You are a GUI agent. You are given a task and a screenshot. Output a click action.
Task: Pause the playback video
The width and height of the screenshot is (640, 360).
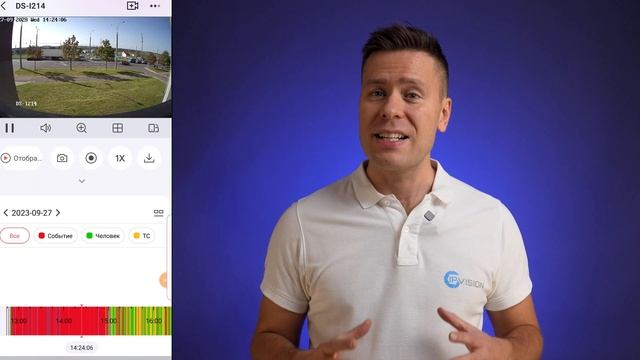click(10, 128)
